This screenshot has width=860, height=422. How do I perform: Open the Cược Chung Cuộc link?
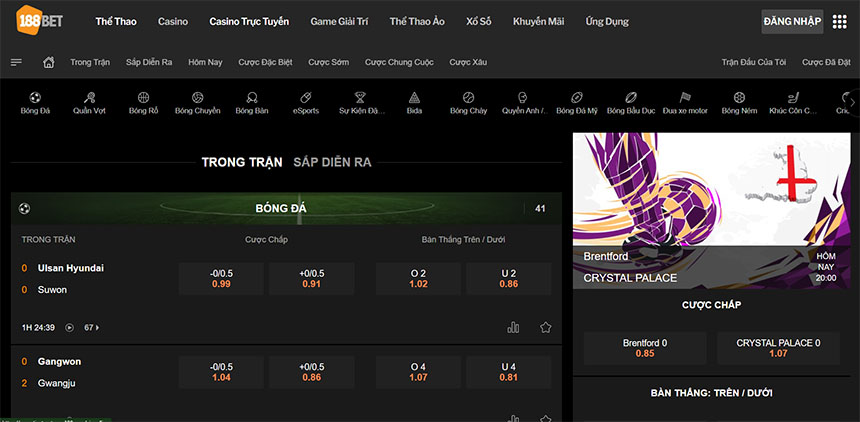(399, 62)
